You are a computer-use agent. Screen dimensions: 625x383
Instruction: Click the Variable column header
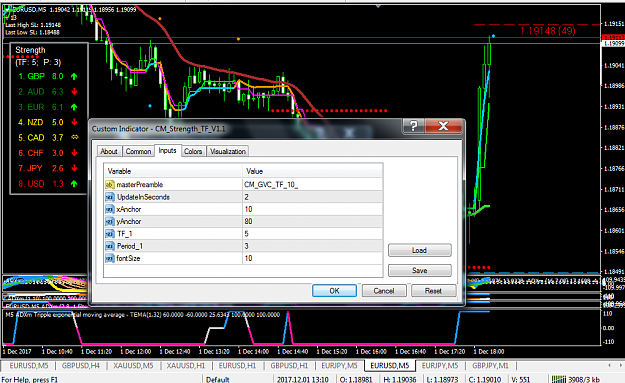tap(173, 171)
